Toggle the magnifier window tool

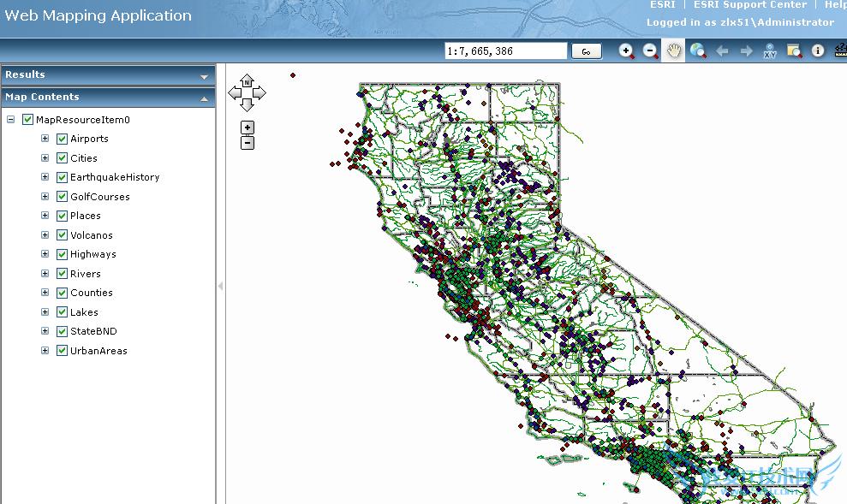794,51
